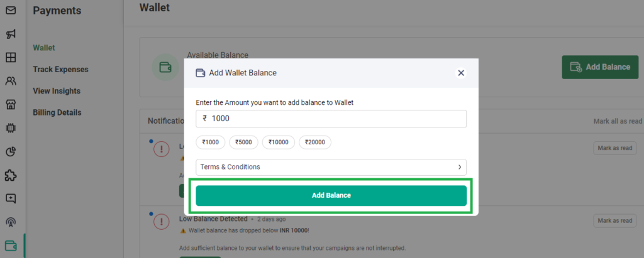Click the wallet amount input field
The image size is (644, 258).
coord(331,119)
